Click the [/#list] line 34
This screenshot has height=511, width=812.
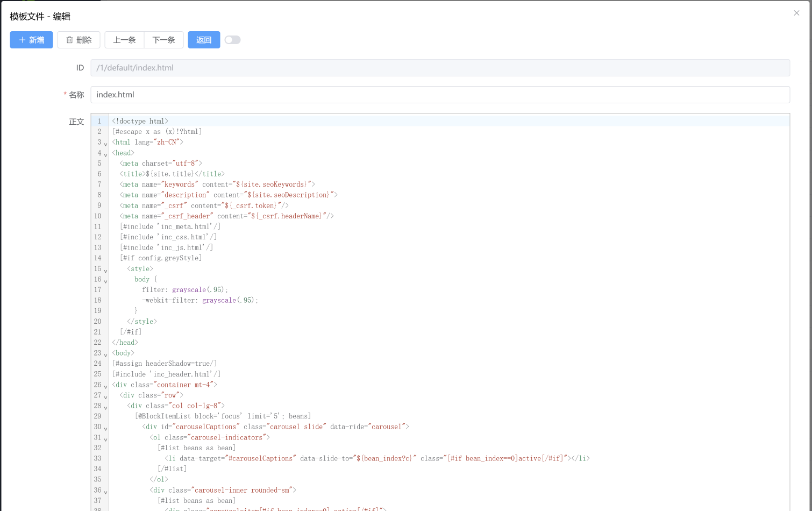click(172, 469)
